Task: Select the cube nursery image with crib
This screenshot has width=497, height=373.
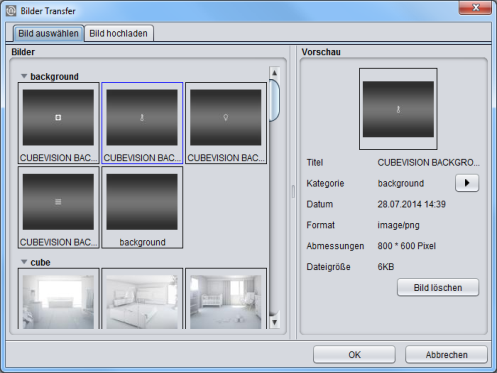Action: (x=226, y=299)
